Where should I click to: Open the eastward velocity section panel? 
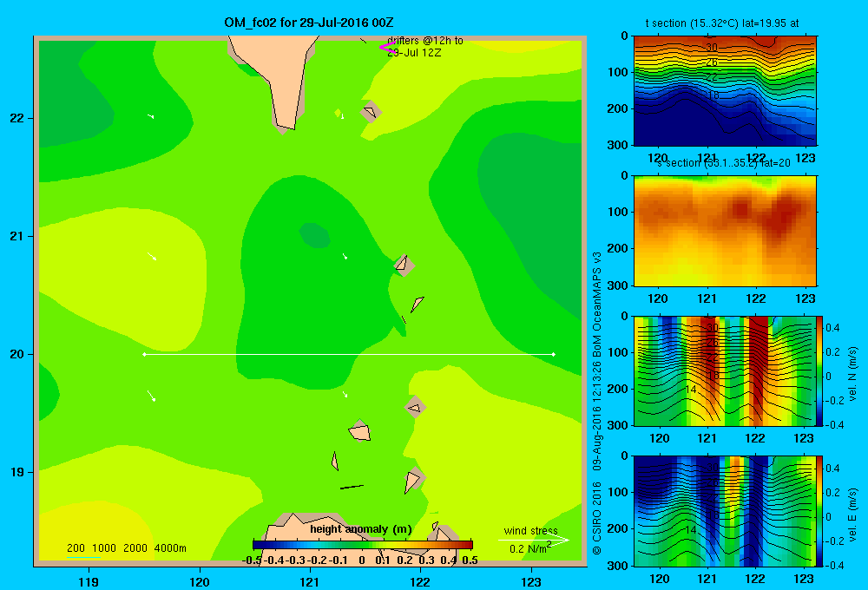723,511
